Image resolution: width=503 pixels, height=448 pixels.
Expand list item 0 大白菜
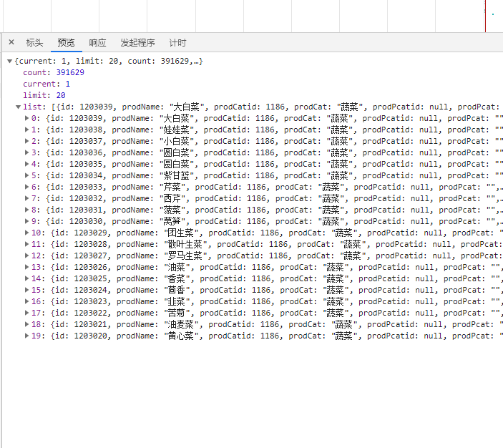[27, 119]
